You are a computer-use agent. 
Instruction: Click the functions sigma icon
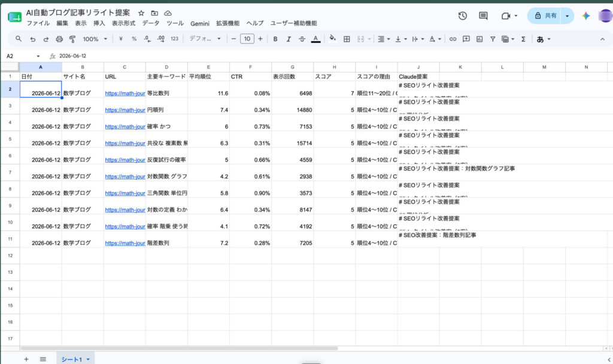523,39
